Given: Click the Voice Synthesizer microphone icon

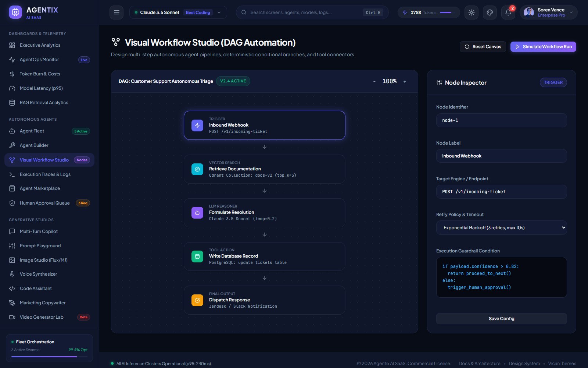Looking at the screenshot, I should (x=12, y=274).
